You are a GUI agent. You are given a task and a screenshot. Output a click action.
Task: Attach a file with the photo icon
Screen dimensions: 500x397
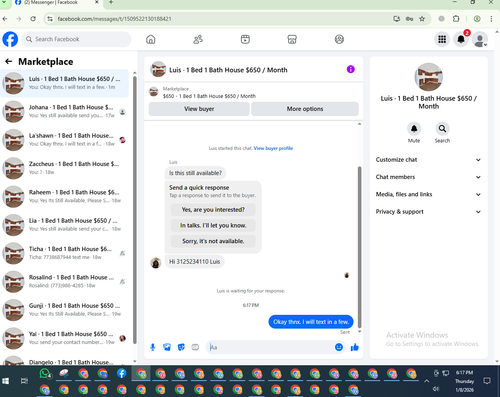pyautogui.click(x=167, y=347)
